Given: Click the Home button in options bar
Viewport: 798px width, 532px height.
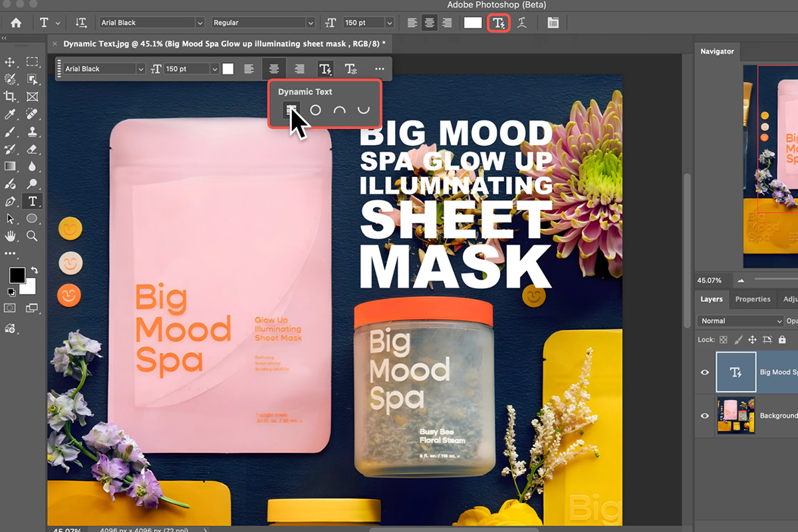Looking at the screenshot, I should 15,23.
